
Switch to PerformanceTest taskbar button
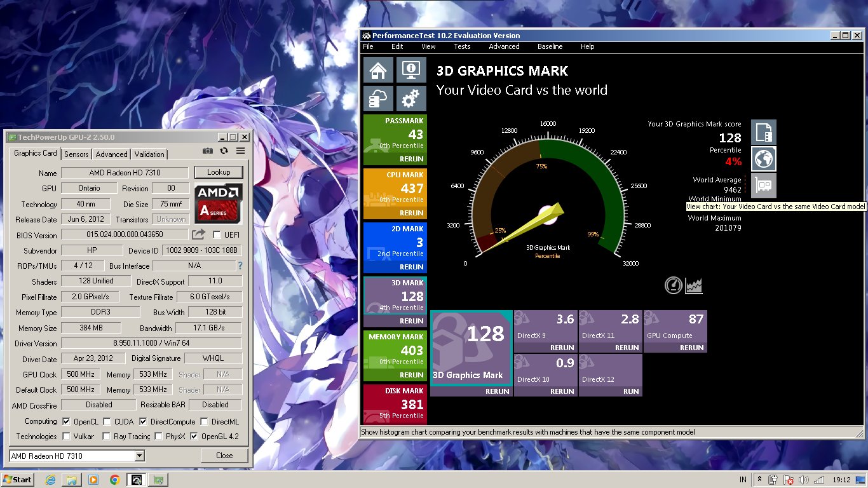137,479
